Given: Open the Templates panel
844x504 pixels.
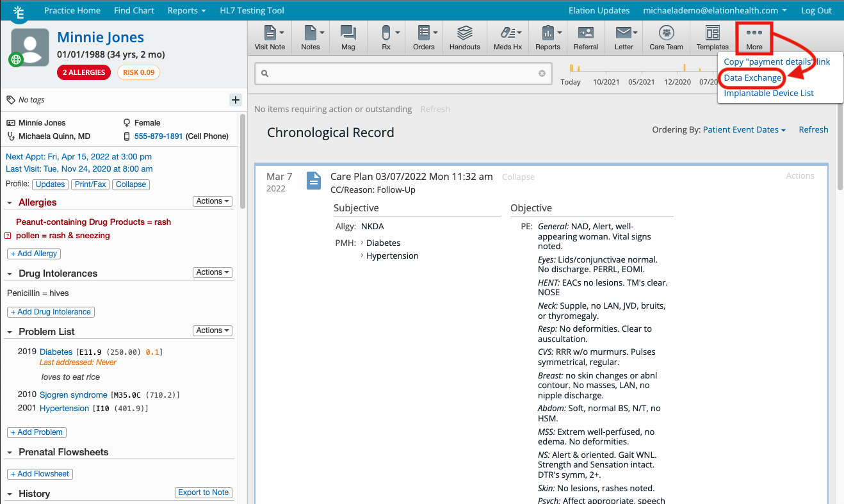Looking at the screenshot, I should click(712, 37).
